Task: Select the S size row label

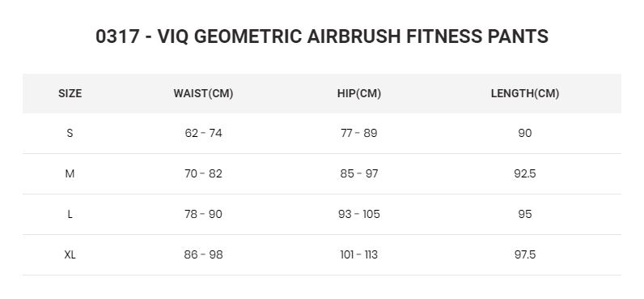Action: (70, 133)
